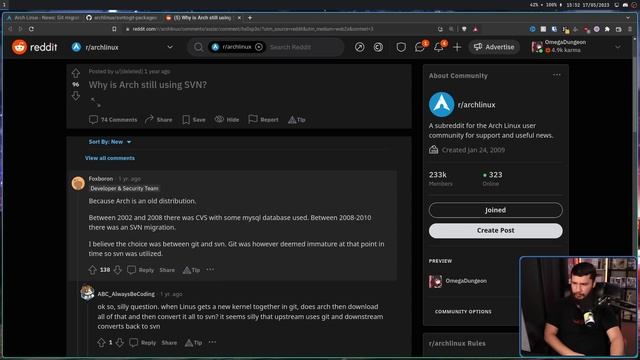Image resolution: width=640 pixels, height=360 pixels.
Task: Expand the OmegaDungeon user account menu
Action: click(576, 47)
